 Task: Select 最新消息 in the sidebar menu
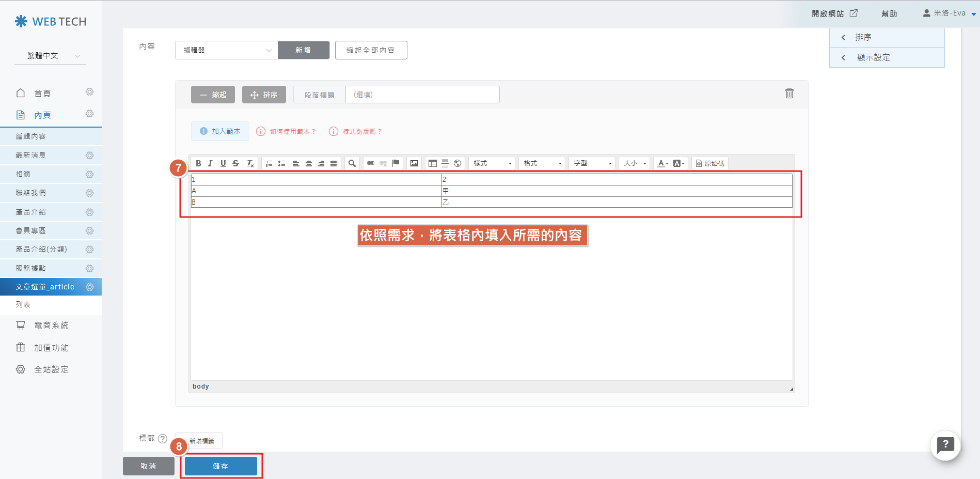point(31,155)
